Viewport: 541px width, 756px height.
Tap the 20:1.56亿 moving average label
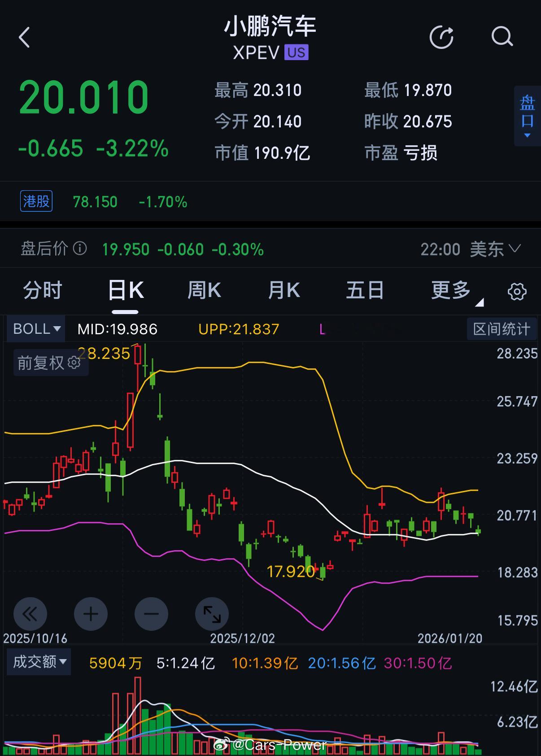tap(342, 663)
